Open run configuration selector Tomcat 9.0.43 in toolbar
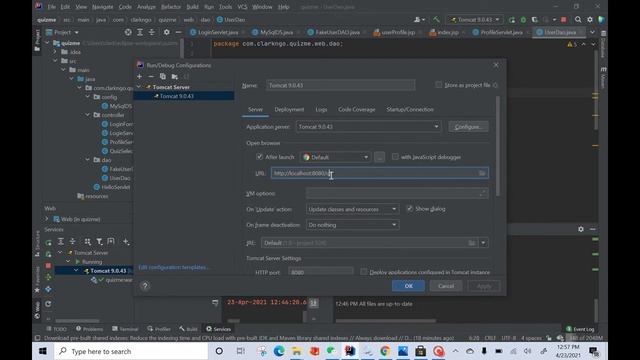 (475, 20)
